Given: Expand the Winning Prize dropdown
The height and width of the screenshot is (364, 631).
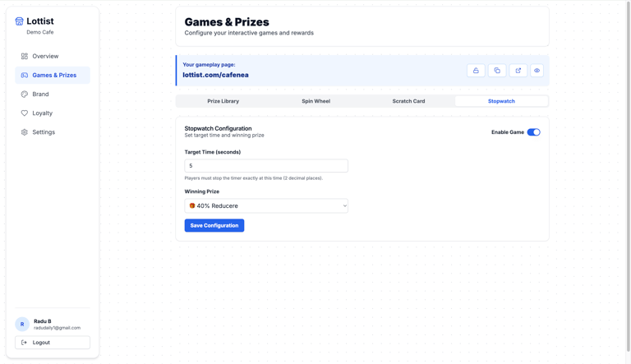Looking at the screenshot, I should [x=266, y=205].
